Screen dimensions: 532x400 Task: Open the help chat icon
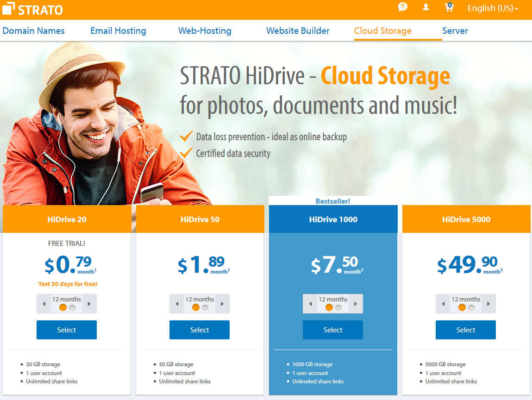point(402,7)
